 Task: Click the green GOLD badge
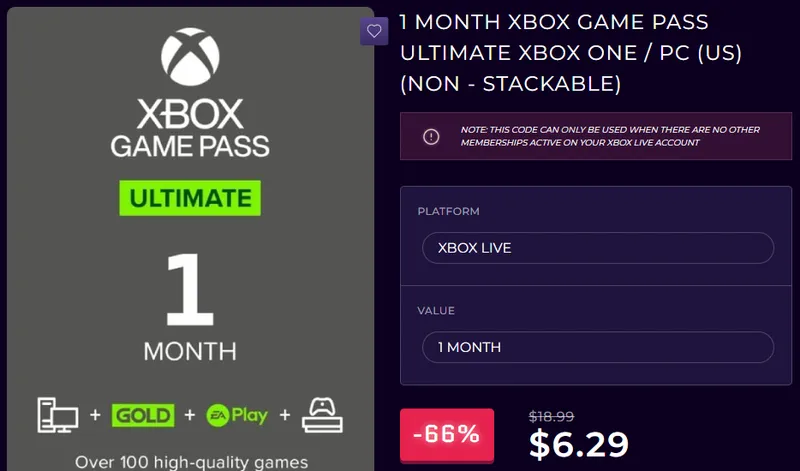click(x=143, y=415)
